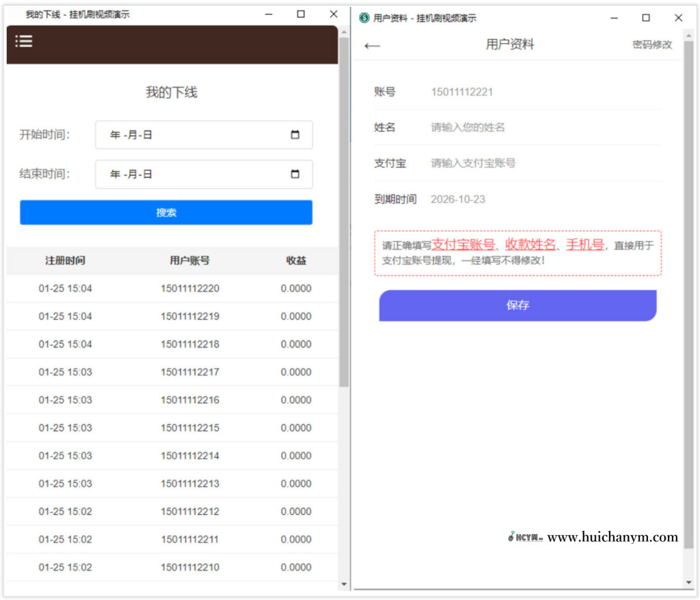The height and width of the screenshot is (600, 700).
Task: Click the 手机号 red link
Action: click(584, 244)
